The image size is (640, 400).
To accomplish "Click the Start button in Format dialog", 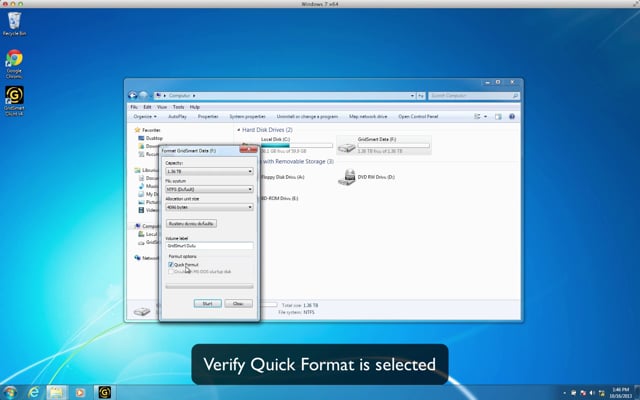I will 207,304.
